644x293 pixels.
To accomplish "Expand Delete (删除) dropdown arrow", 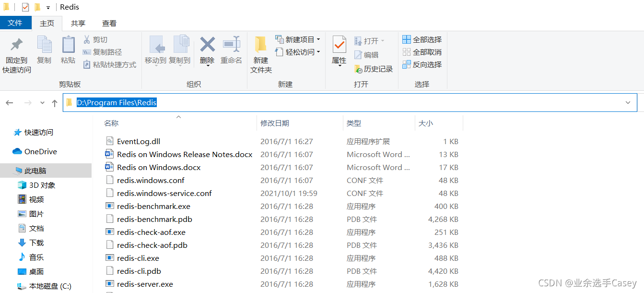I will coord(207,66).
